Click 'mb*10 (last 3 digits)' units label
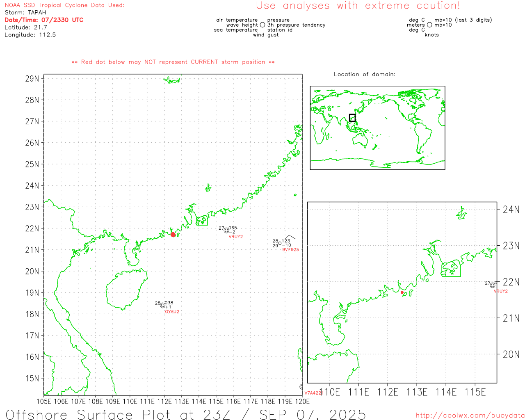525x420 pixels. 463,20
